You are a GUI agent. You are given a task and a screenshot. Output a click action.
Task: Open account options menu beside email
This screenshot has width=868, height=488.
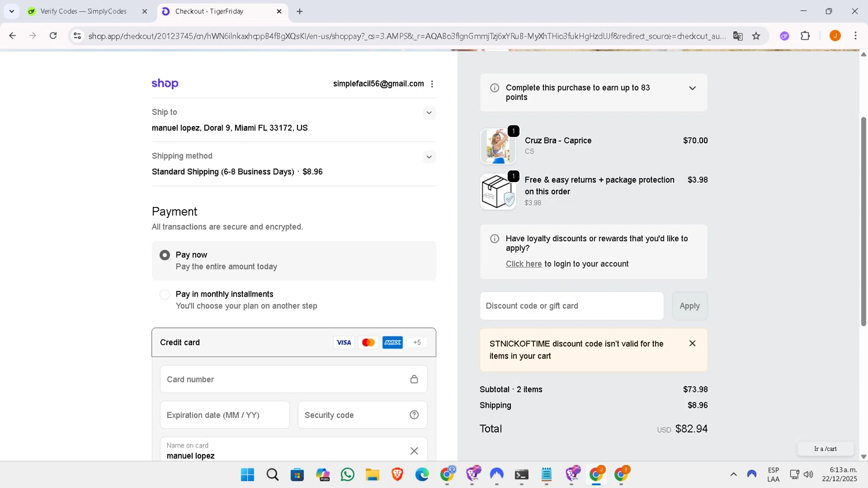pyautogui.click(x=432, y=84)
